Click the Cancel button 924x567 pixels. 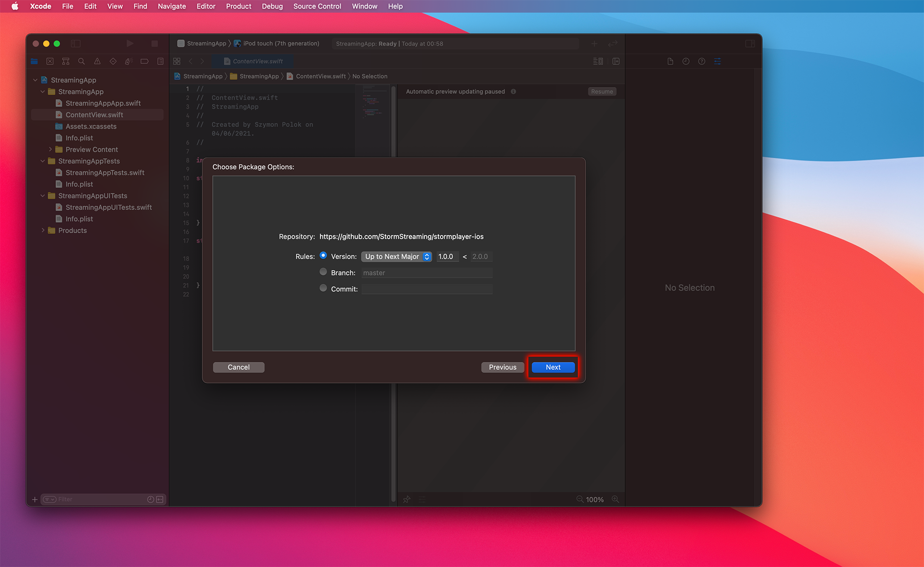tap(238, 367)
